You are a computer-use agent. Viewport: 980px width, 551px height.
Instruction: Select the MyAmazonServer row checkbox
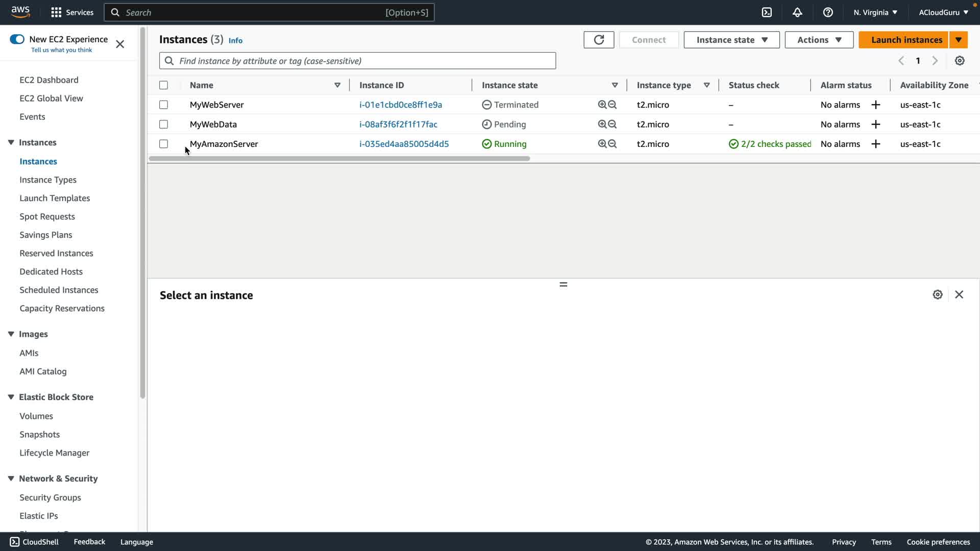point(163,144)
